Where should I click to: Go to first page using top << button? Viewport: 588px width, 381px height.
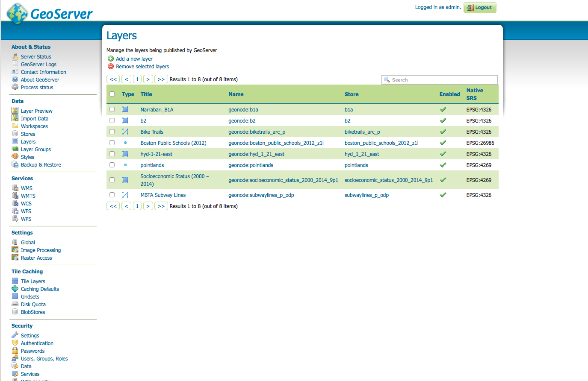click(113, 79)
